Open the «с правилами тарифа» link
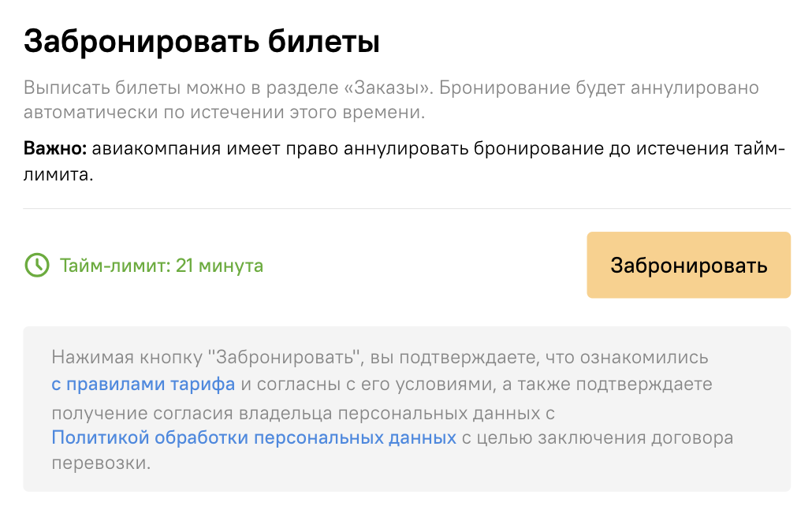 [143, 384]
